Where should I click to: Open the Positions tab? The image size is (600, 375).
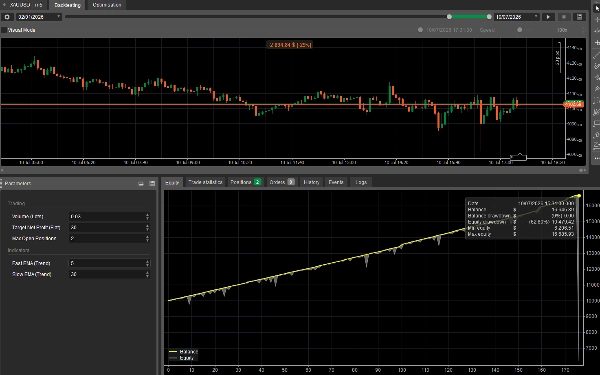[x=246, y=182]
